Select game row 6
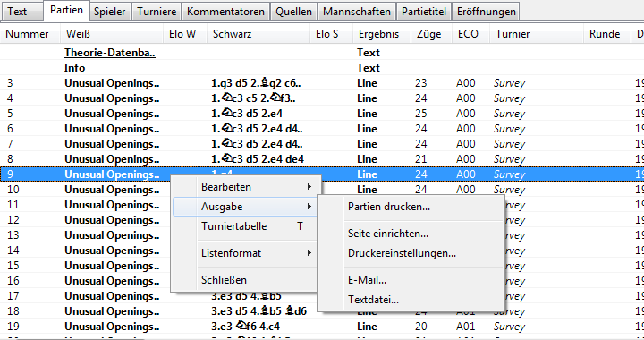Image resolution: width=644 pixels, height=340 pixels. [322, 129]
